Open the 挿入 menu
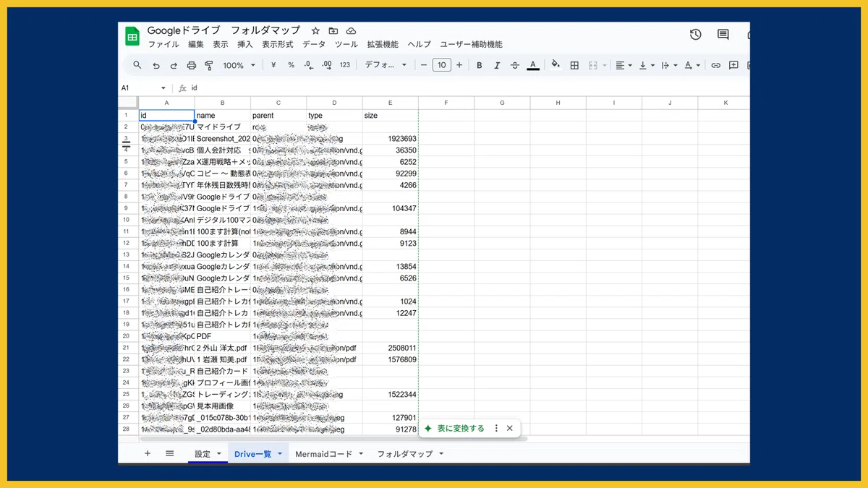Viewport: 868px width, 488px height. 245,45
